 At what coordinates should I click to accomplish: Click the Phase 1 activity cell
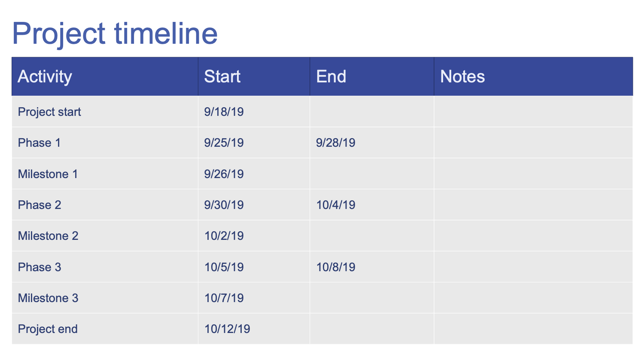click(39, 143)
